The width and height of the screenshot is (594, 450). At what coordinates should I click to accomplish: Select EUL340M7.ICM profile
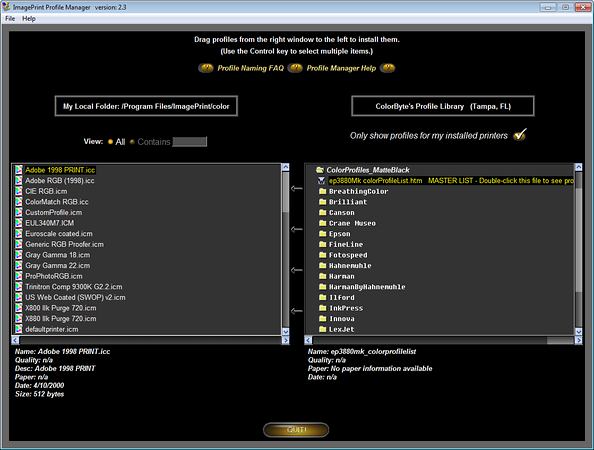coord(50,223)
